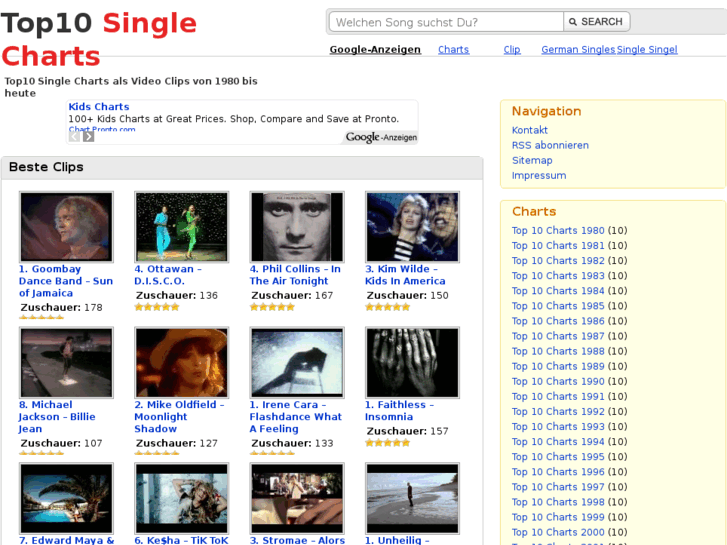Click '4. Phil Collins - In The Air Tonight' title
This screenshot has height=545, width=727.
coord(295,275)
